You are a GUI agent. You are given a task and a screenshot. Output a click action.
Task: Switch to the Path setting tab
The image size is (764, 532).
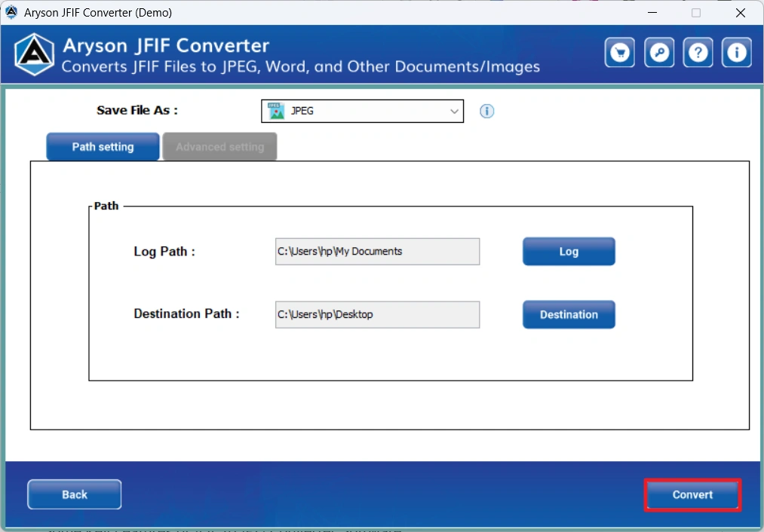(103, 146)
